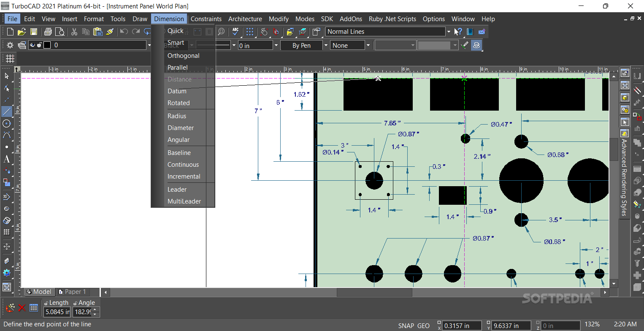Click the Angle value stepper arrows

coord(95,312)
